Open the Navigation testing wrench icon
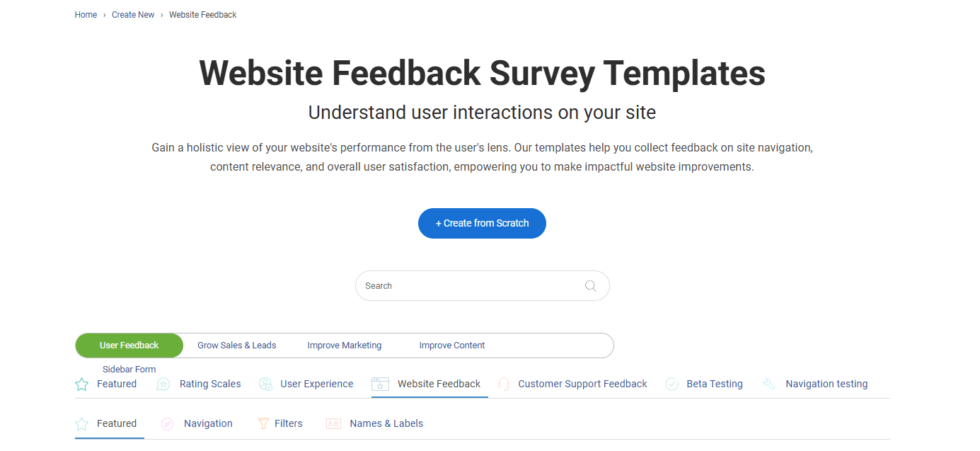 (768, 383)
